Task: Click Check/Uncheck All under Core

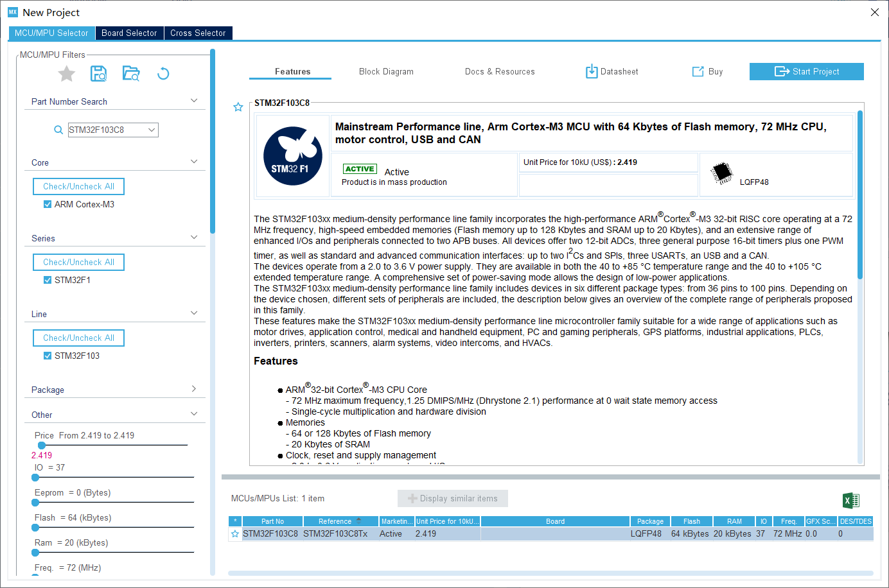Action: click(x=79, y=187)
